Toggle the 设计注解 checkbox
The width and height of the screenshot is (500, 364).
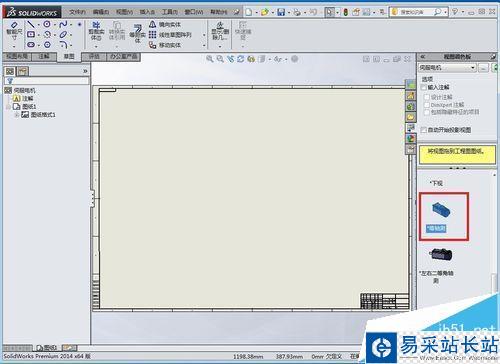click(427, 97)
